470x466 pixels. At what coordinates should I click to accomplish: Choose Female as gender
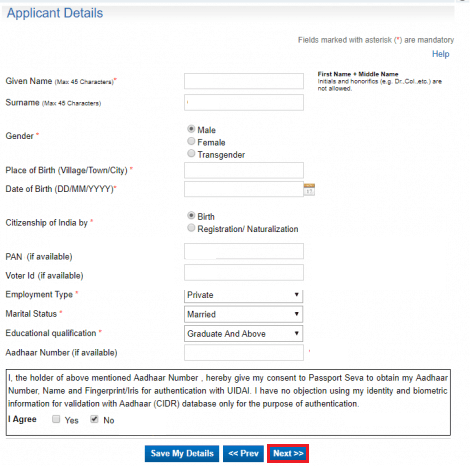click(x=191, y=141)
